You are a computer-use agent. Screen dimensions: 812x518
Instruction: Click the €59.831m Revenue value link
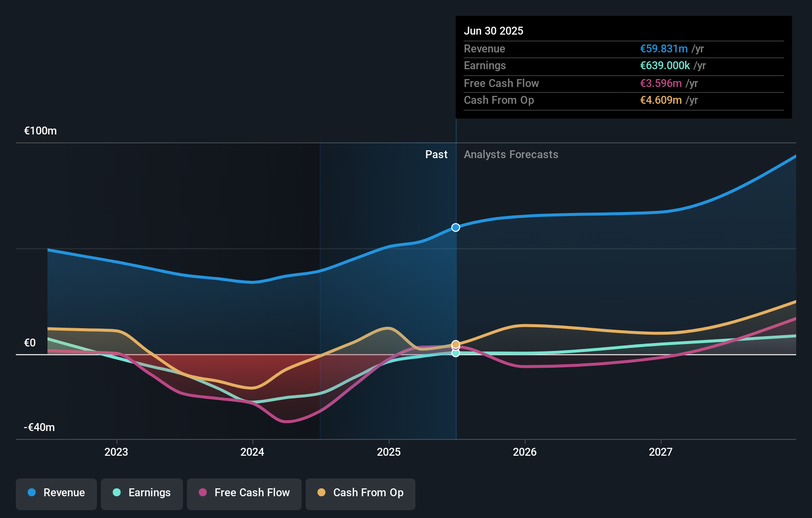tap(664, 49)
